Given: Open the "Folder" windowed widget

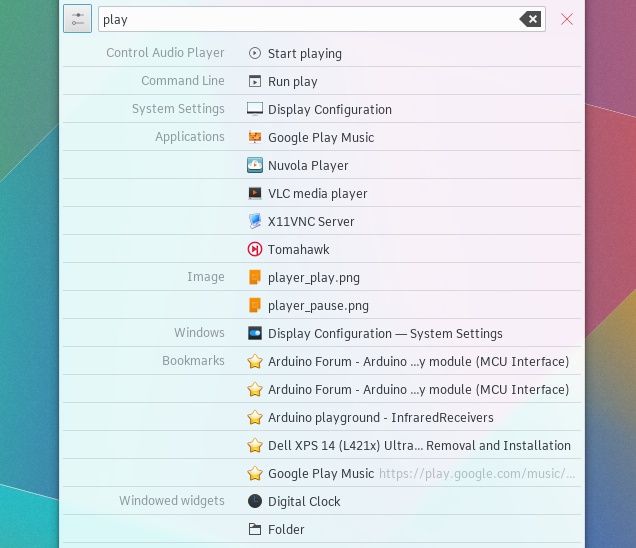Looking at the screenshot, I should tap(286, 529).
